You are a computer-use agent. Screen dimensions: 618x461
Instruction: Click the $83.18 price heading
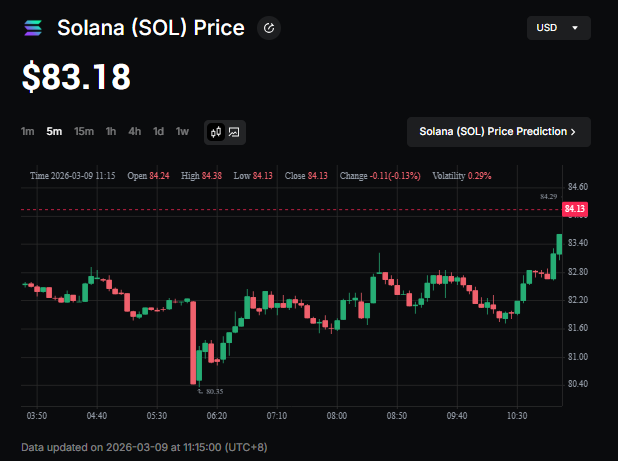[76, 77]
